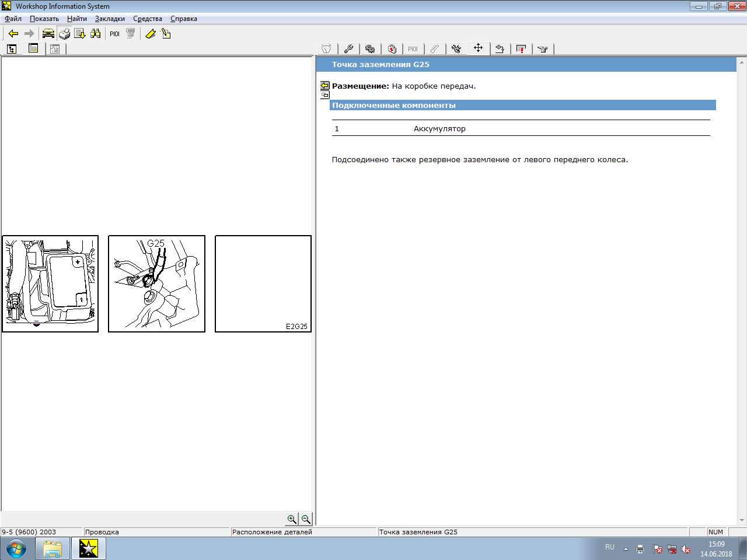
Task: Click the yellow back arrow in toolbar
Action: click(13, 34)
